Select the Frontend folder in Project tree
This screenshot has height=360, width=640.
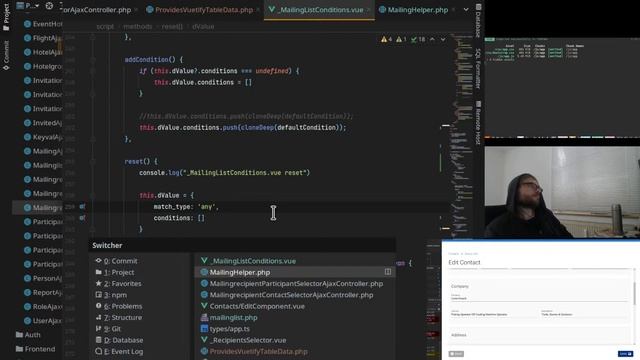pyautogui.click(x=36, y=349)
